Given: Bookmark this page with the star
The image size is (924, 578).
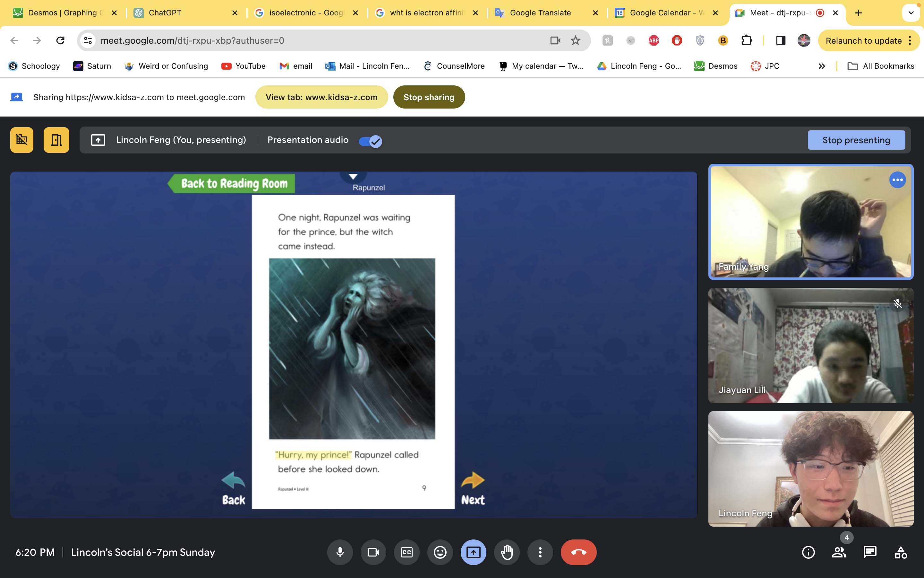Looking at the screenshot, I should coord(575,40).
